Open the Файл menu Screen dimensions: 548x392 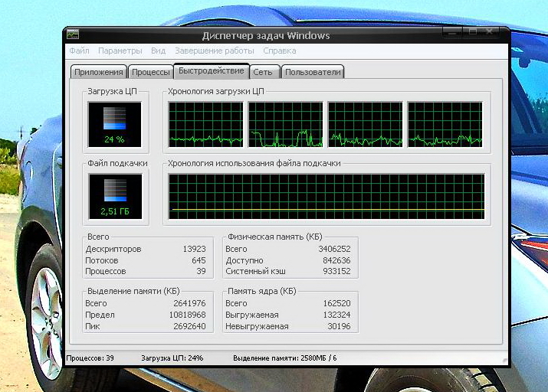tap(79, 51)
